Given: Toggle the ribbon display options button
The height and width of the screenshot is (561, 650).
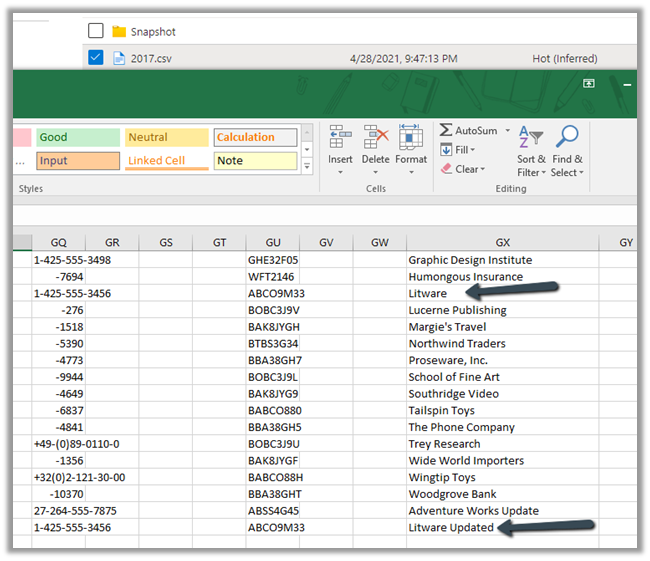Looking at the screenshot, I should (589, 84).
